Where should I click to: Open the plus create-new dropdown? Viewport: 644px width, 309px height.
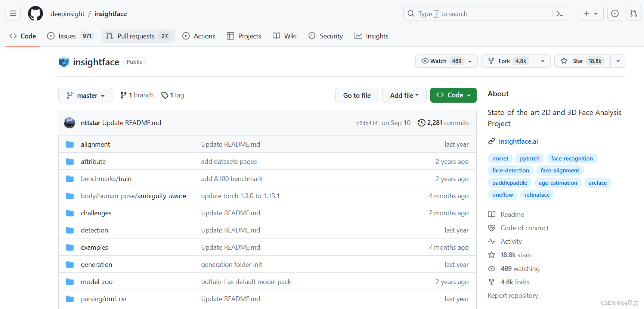(591, 14)
